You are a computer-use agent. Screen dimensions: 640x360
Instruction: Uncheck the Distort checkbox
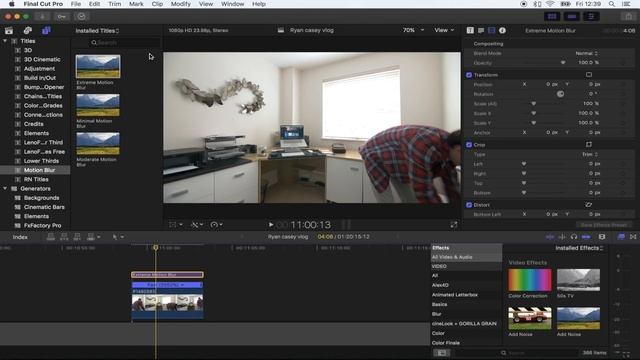tap(469, 205)
